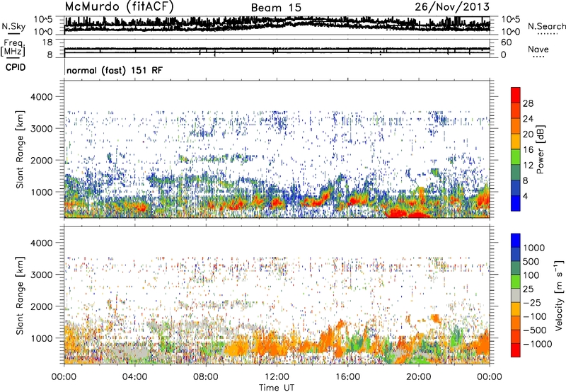Click the '2000' tick of the velocity panel
566x392 pixels.
(41, 306)
